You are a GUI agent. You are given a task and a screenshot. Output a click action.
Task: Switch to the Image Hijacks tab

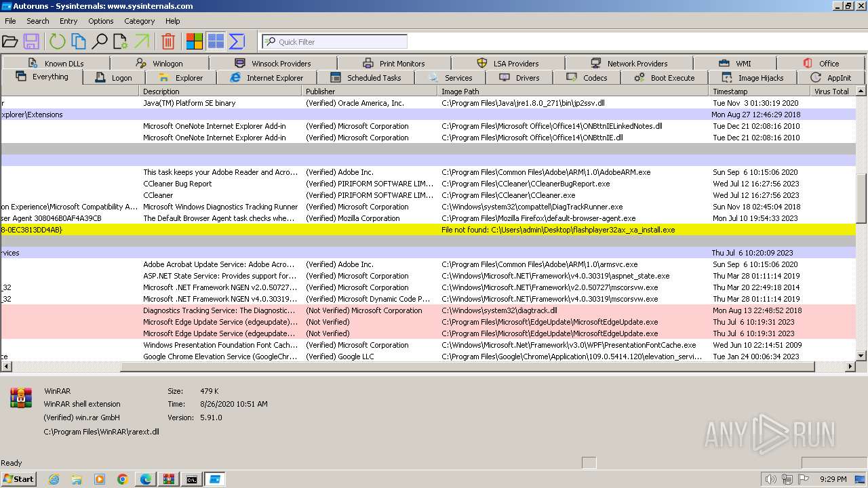(753, 78)
